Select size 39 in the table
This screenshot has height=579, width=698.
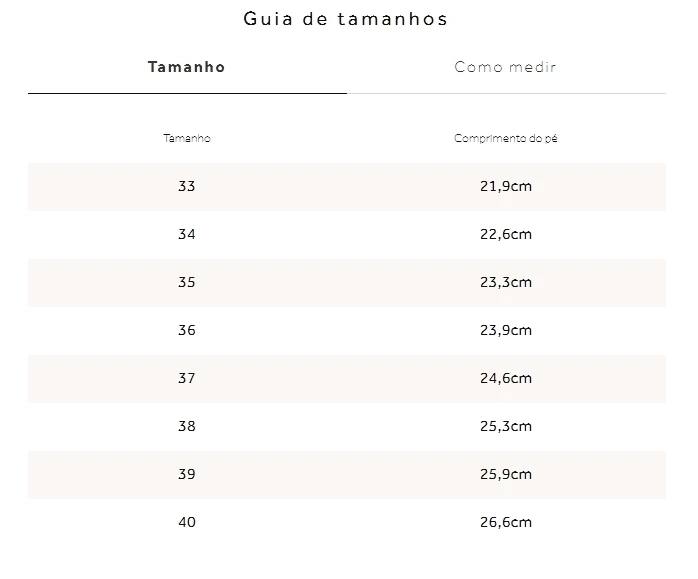click(187, 474)
